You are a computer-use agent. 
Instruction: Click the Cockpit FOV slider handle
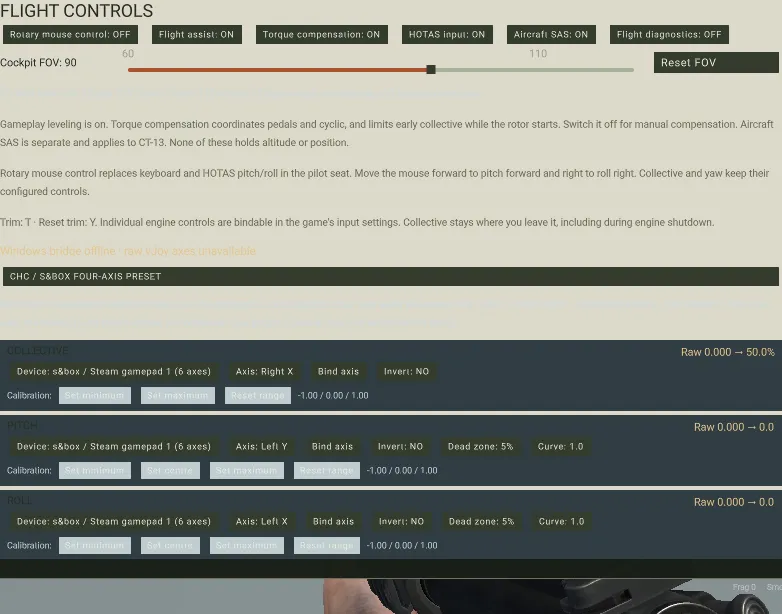point(431,70)
